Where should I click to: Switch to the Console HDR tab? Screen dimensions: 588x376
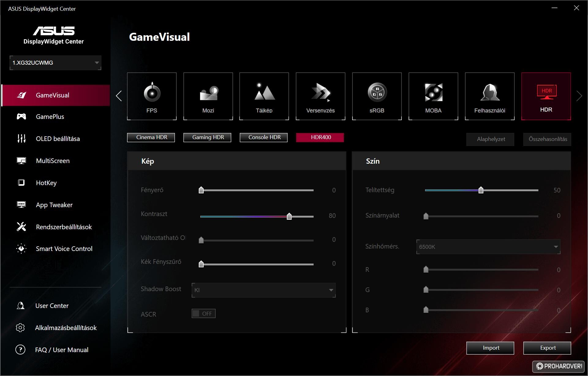(x=264, y=137)
